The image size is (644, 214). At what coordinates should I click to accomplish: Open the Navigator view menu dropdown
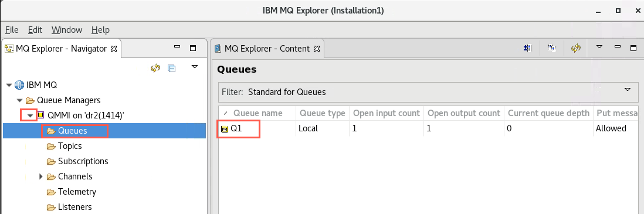[195, 66]
